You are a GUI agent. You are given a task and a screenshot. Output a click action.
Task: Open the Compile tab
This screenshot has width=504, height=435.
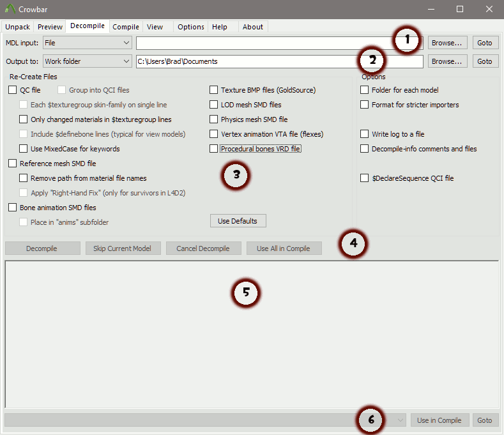[x=126, y=27]
